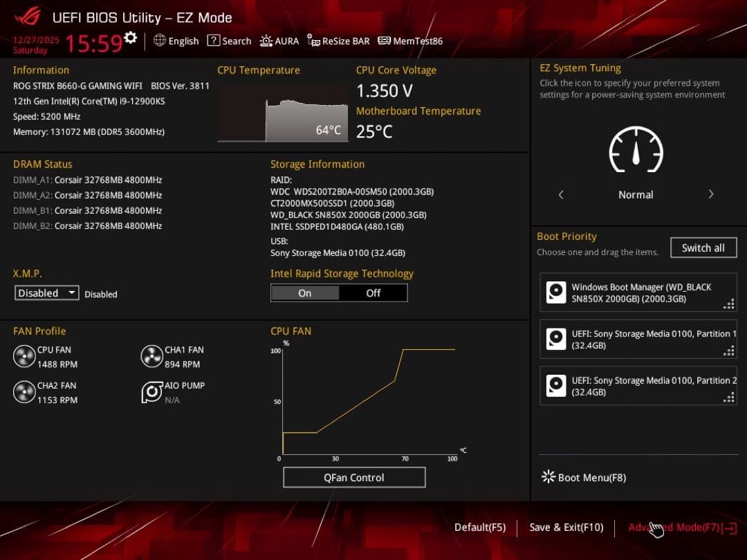747x560 pixels.
Task: Click the Switch all button
Action: click(x=703, y=248)
